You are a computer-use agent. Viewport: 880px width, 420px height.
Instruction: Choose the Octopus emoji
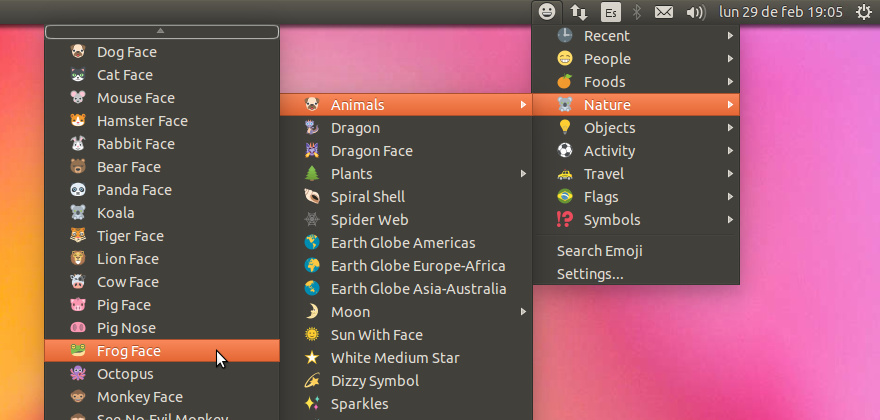125,374
